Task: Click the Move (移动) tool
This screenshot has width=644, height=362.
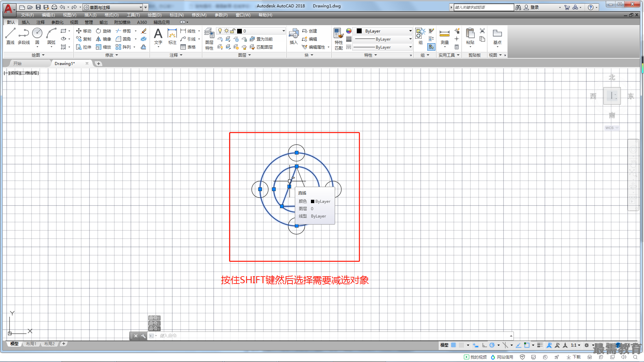Action: click(x=84, y=31)
